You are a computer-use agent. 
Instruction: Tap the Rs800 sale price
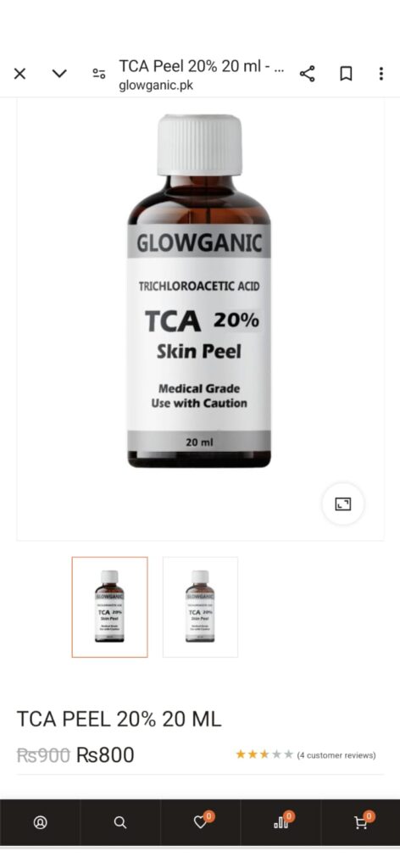[105, 754]
